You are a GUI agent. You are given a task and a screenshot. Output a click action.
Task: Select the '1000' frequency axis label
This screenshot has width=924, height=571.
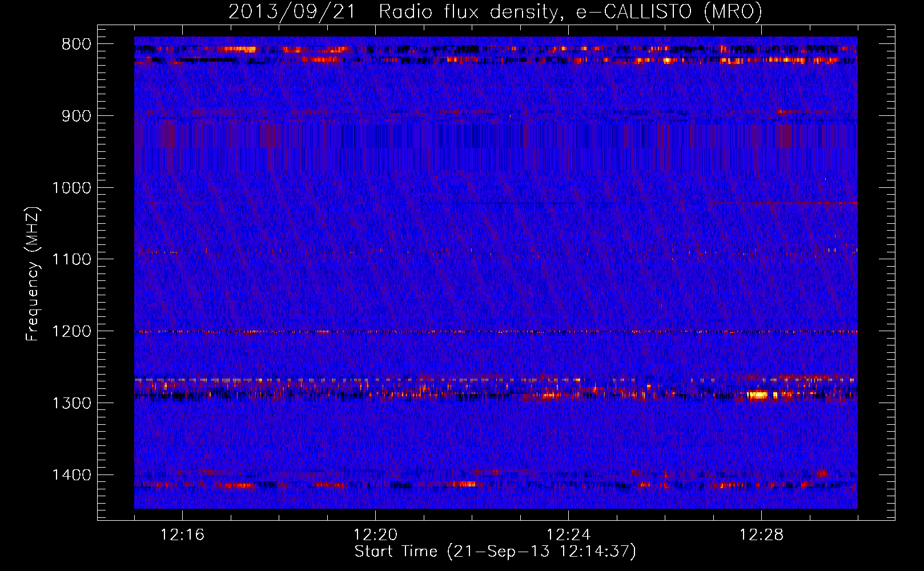tap(71, 188)
